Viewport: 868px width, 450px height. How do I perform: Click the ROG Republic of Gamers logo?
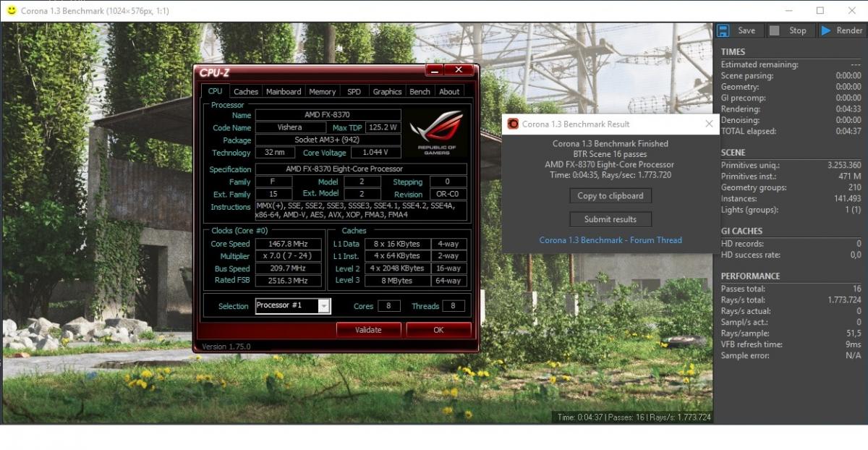tap(436, 132)
